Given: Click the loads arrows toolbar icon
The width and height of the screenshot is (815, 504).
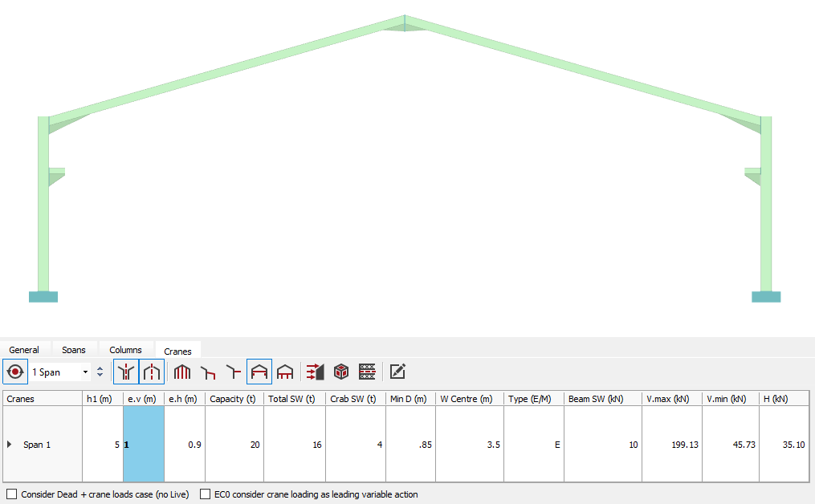Looking at the screenshot, I should tap(316, 372).
